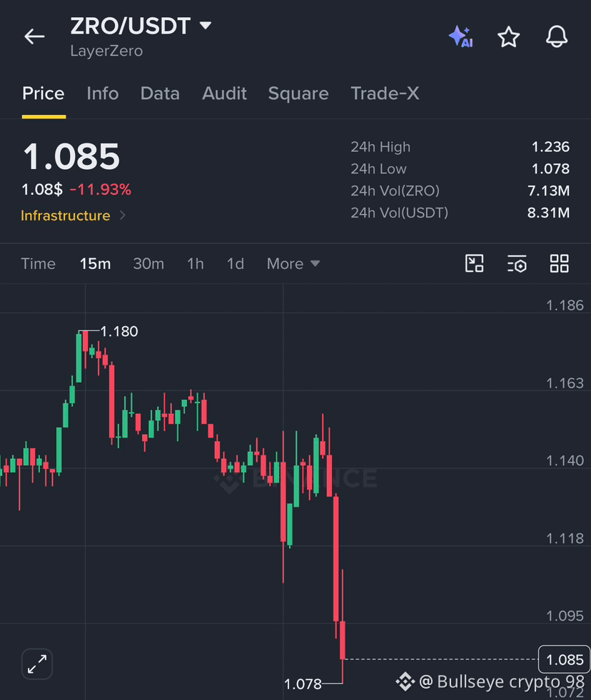The width and height of the screenshot is (591, 700).
Task: Open chart indicator settings icon
Action: point(517,263)
